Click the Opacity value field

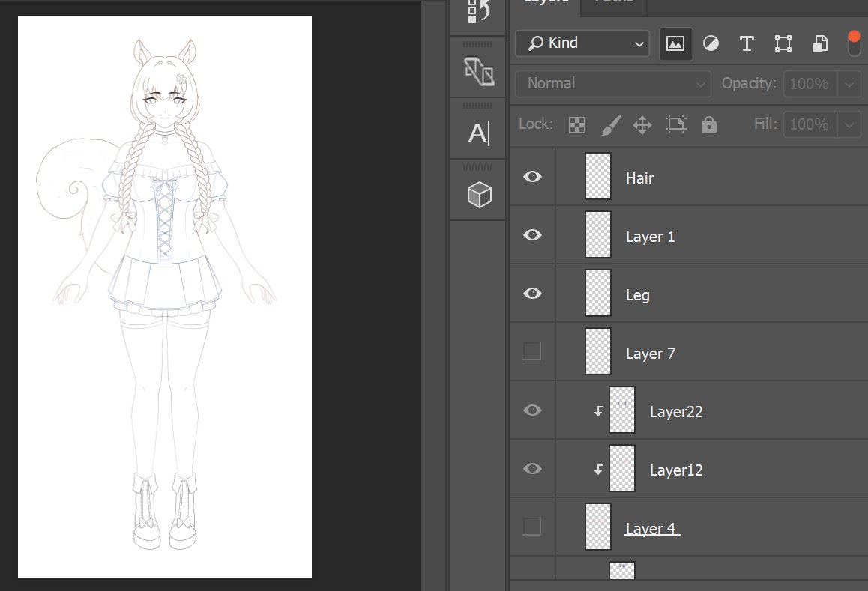pyautogui.click(x=810, y=84)
